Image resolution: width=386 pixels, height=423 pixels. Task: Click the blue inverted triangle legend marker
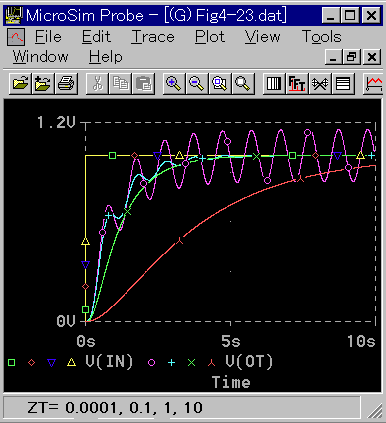coord(51,362)
